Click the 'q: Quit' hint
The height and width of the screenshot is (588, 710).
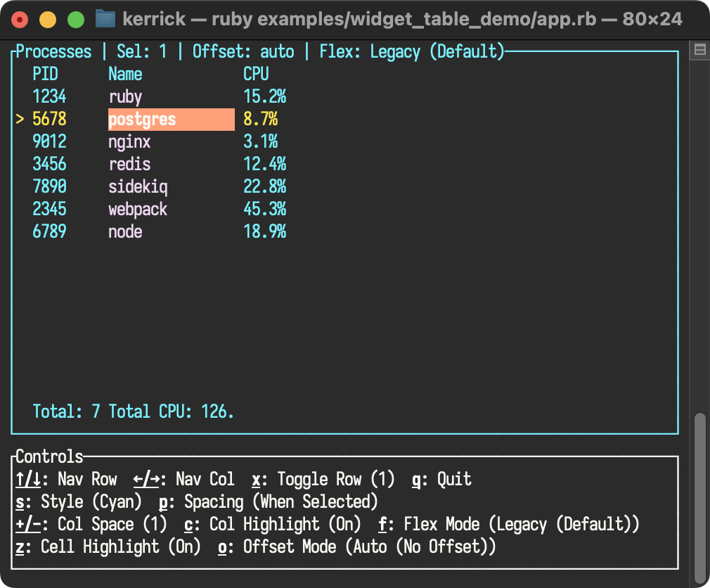[x=442, y=480]
